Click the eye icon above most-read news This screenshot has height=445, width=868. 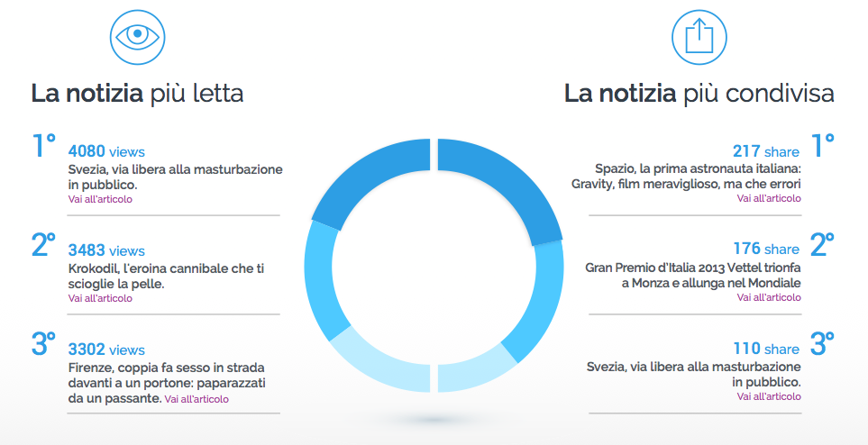(x=138, y=36)
